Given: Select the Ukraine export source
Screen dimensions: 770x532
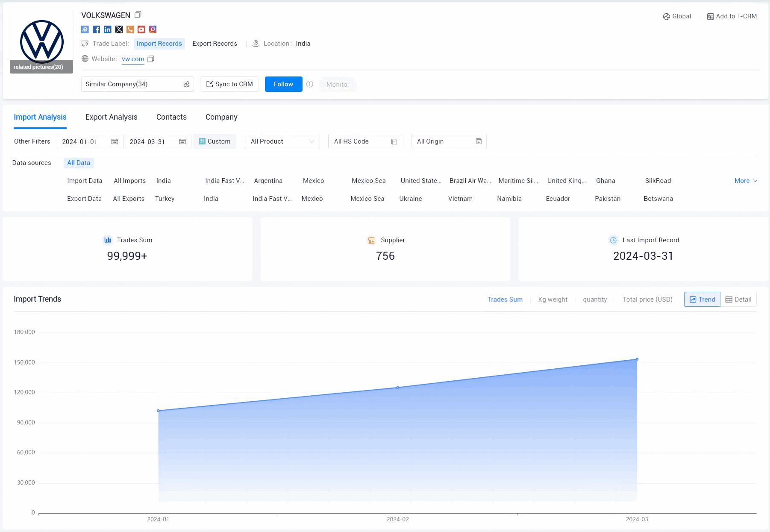Looking at the screenshot, I should tap(410, 199).
